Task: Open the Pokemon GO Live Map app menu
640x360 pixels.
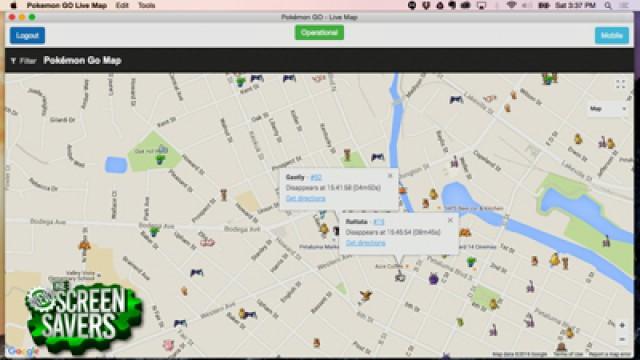Action: [67, 5]
